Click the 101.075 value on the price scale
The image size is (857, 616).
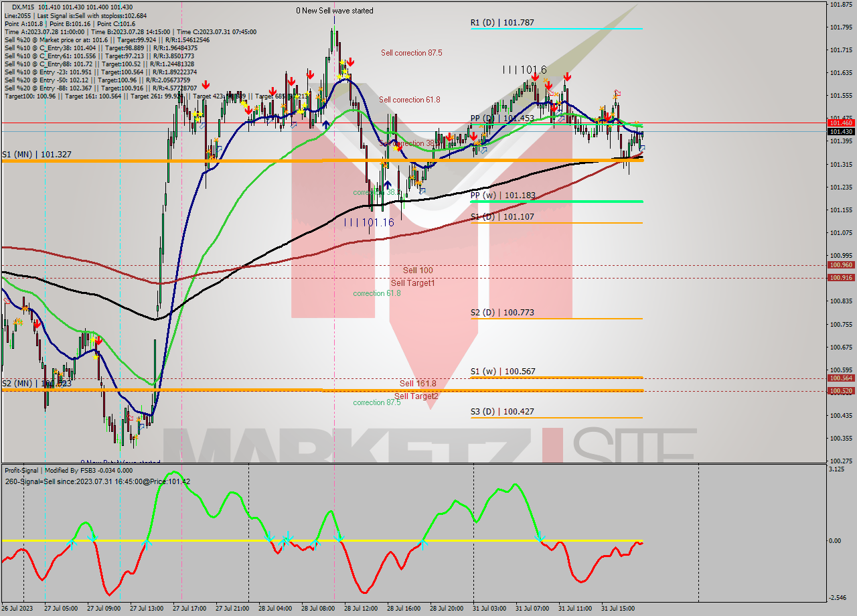tap(840, 233)
